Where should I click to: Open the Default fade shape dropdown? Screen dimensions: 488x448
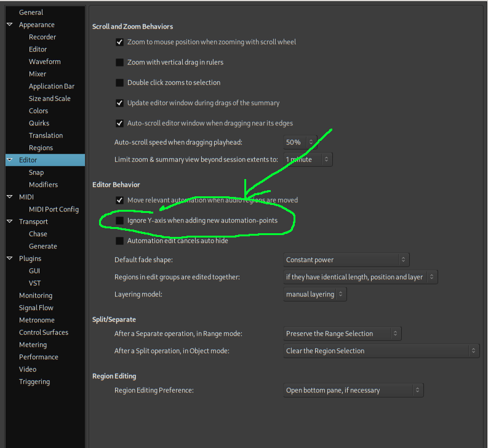pos(346,260)
